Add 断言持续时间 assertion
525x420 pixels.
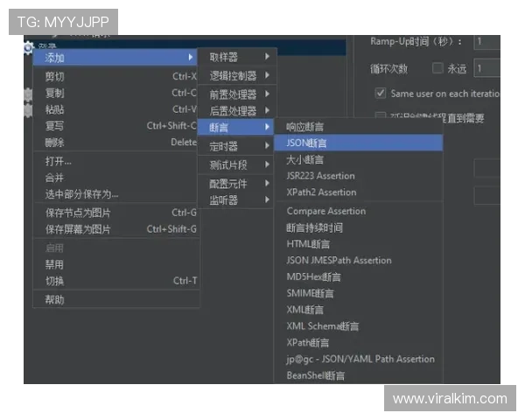[x=359, y=227]
